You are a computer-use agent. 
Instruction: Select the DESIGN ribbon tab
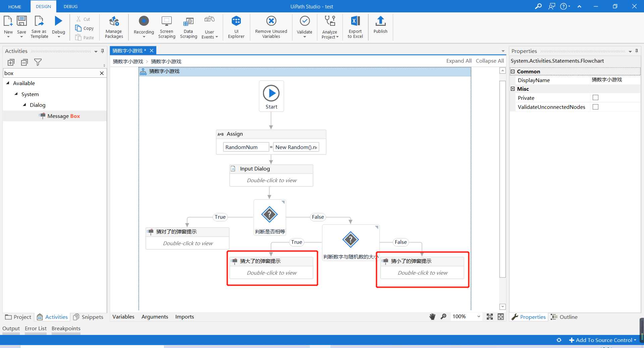[43, 7]
